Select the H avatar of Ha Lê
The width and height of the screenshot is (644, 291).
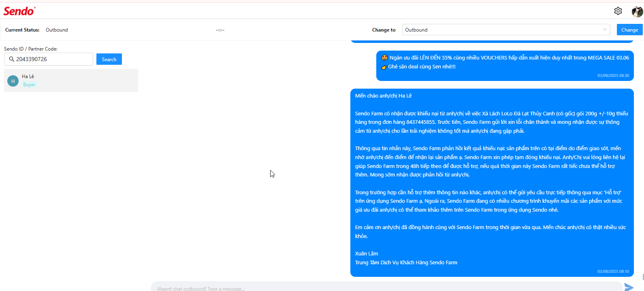click(x=13, y=81)
